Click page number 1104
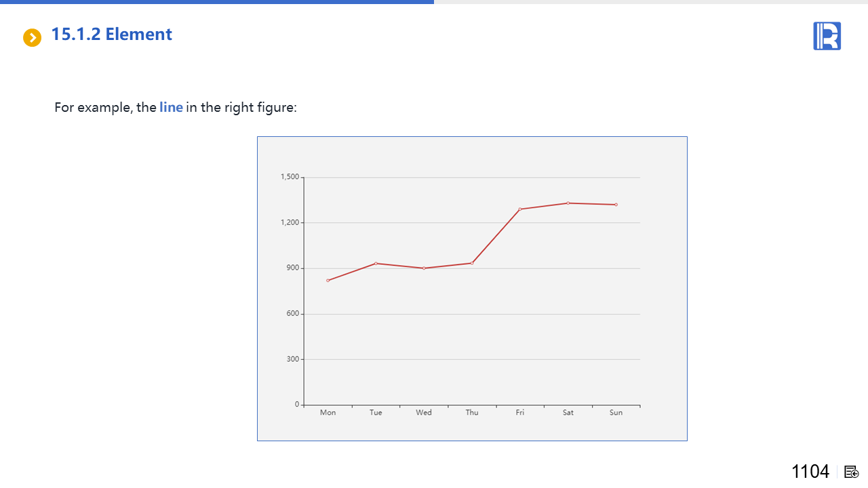The height and width of the screenshot is (488, 868). pos(810,472)
